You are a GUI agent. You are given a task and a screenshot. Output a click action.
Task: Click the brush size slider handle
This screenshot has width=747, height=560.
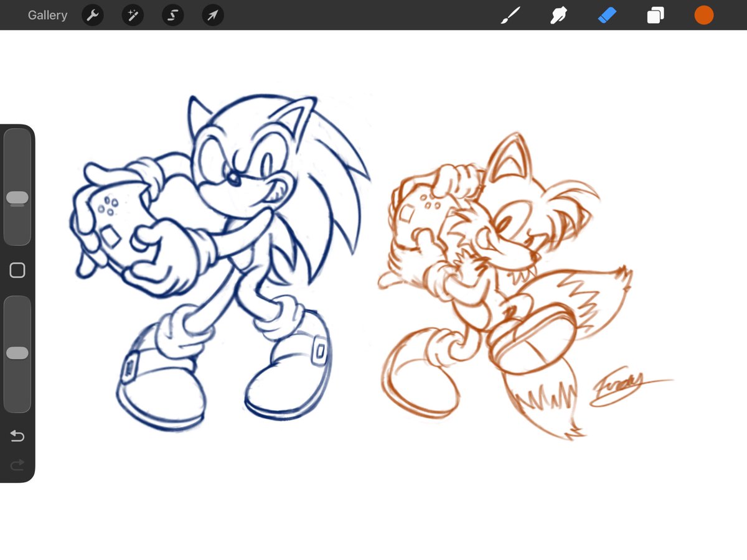[x=17, y=198]
